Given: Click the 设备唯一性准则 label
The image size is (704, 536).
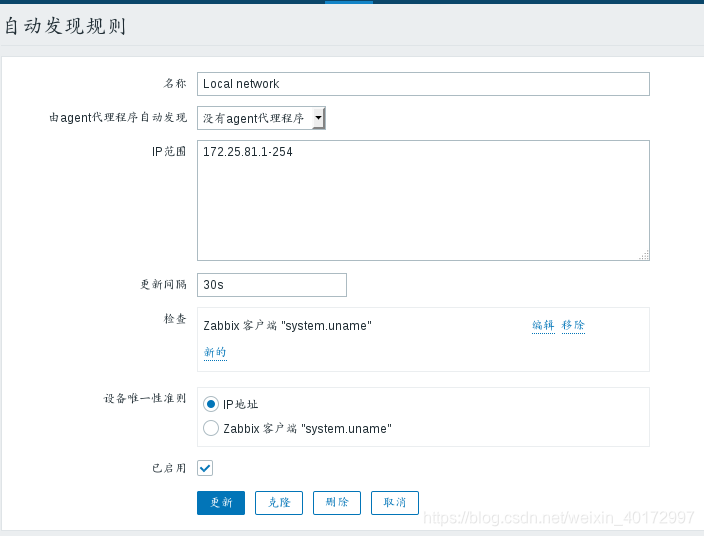Looking at the screenshot, I should 145,399.
